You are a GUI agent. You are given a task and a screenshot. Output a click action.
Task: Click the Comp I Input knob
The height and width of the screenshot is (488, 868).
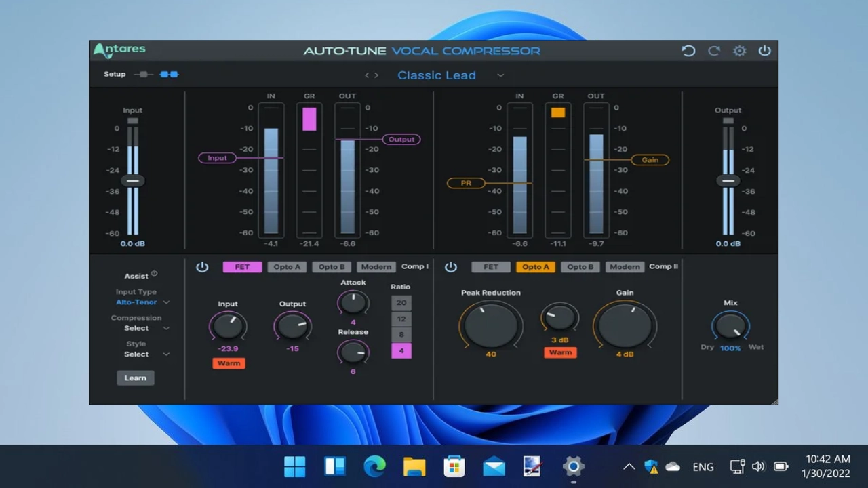(228, 326)
